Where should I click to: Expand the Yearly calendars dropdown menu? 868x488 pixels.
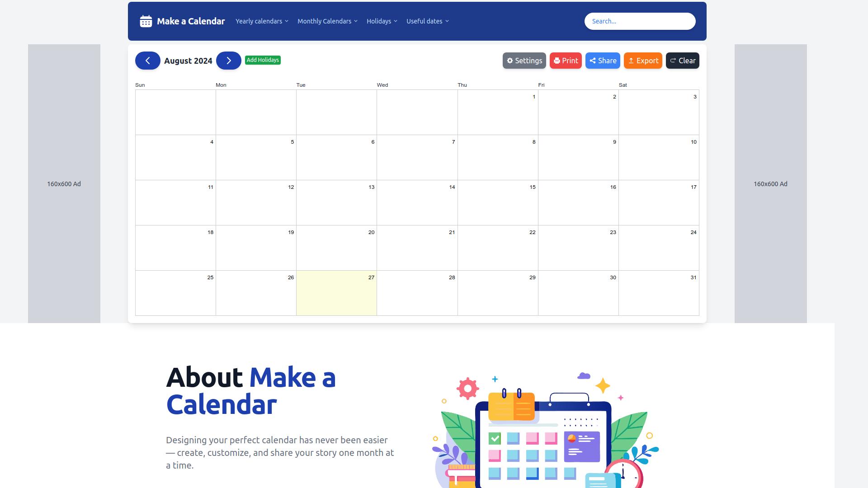click(x=261, y=21)
